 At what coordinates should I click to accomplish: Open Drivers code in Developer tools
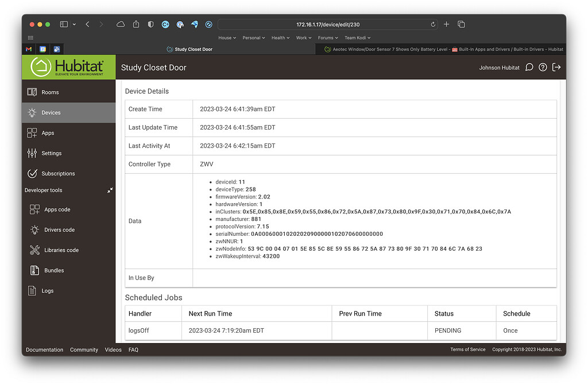click(59, 230)
